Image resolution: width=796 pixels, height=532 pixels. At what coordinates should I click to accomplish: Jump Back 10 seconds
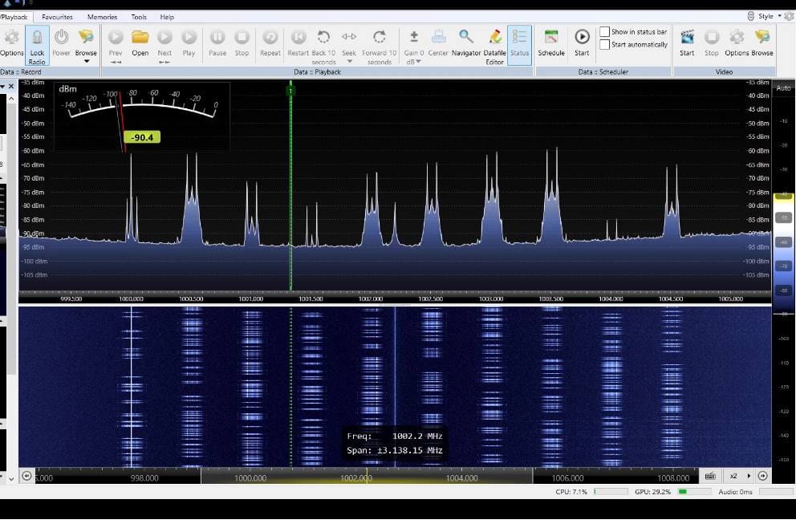pos(323,47)
